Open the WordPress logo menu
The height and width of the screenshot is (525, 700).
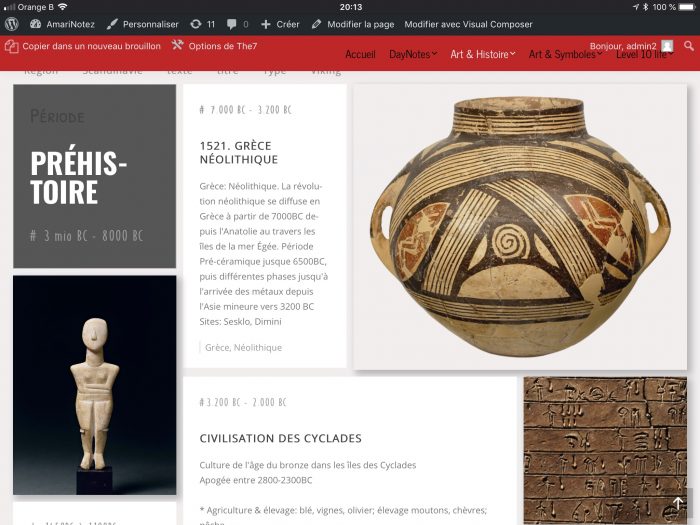coord(12,24)
